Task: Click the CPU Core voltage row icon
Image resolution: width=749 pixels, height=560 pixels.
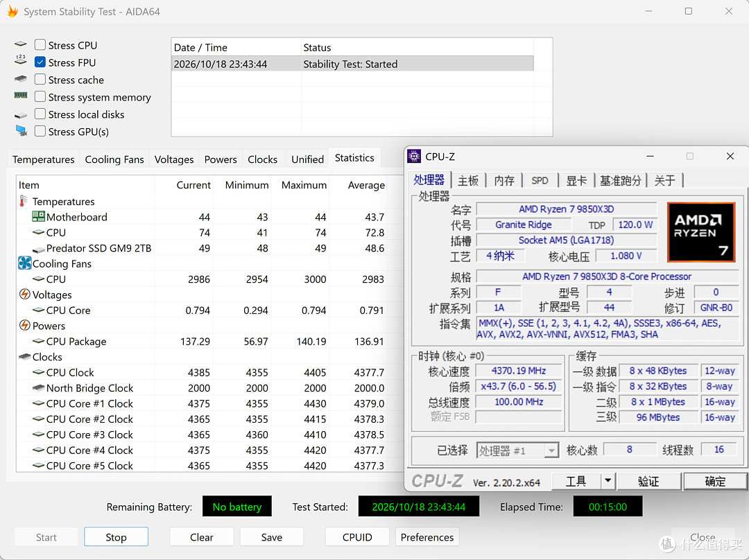Action: [38, 310]
